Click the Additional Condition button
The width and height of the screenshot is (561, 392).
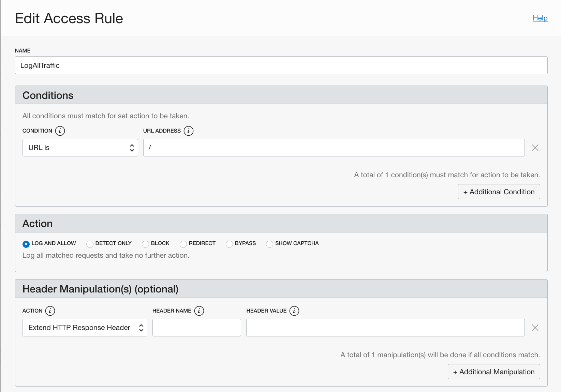coord(499,192)
